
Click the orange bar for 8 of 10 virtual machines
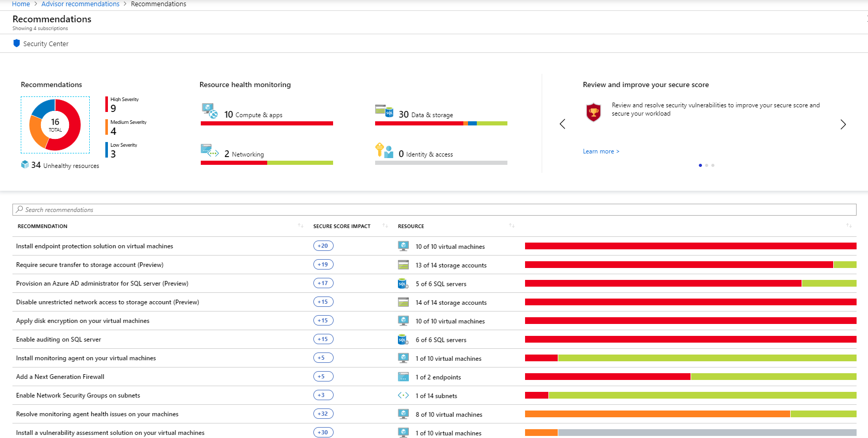(x=657, y=414)
